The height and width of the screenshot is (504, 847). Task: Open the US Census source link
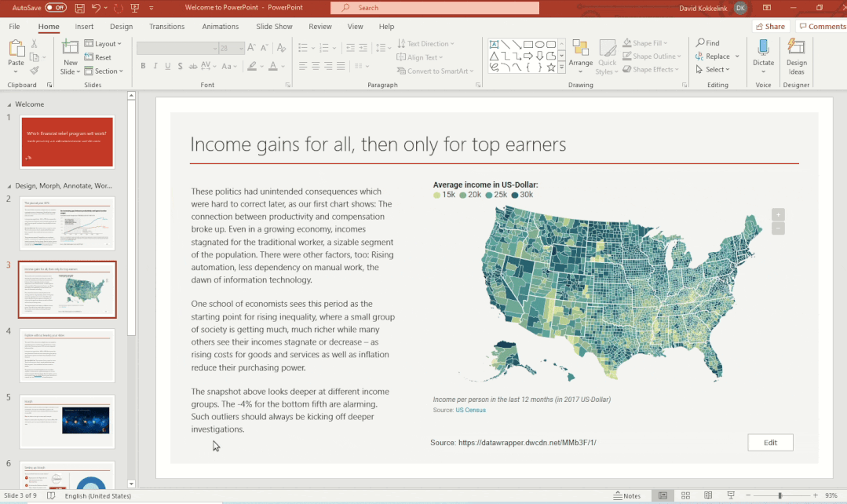point(470,410)
